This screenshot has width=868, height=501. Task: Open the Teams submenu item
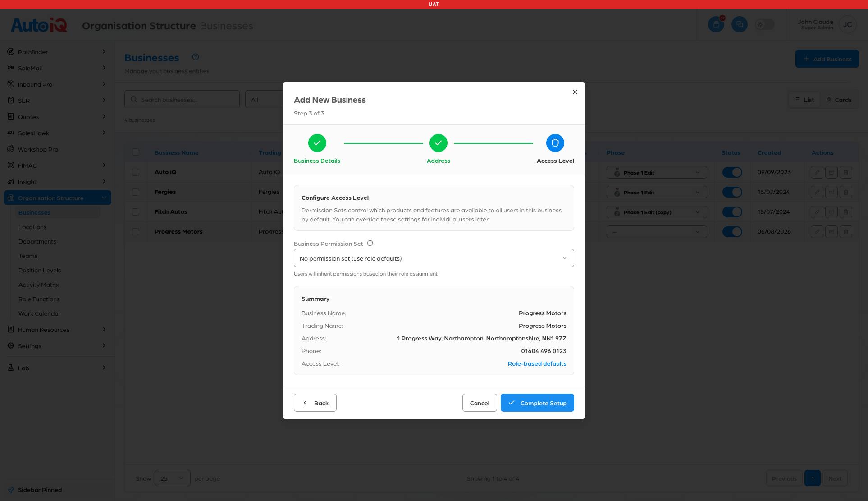coord(28,256)
